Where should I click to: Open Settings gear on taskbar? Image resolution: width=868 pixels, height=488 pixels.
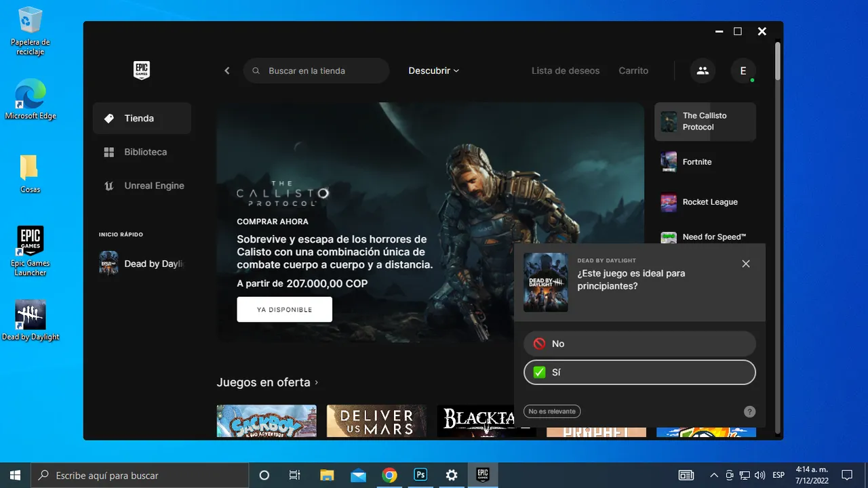[x=452, y=475]
